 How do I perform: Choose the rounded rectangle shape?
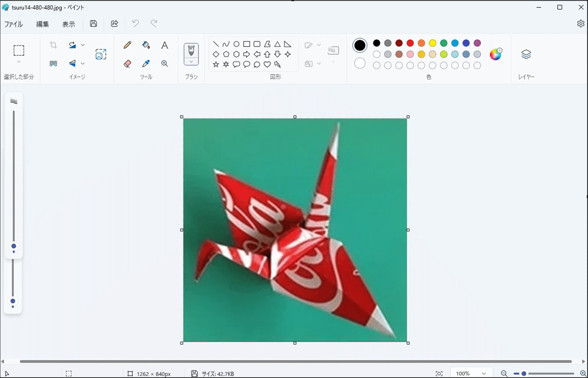click(x=257, y=44)
